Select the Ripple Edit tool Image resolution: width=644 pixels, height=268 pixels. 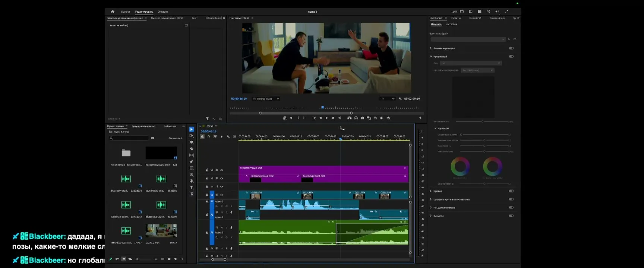192,142
